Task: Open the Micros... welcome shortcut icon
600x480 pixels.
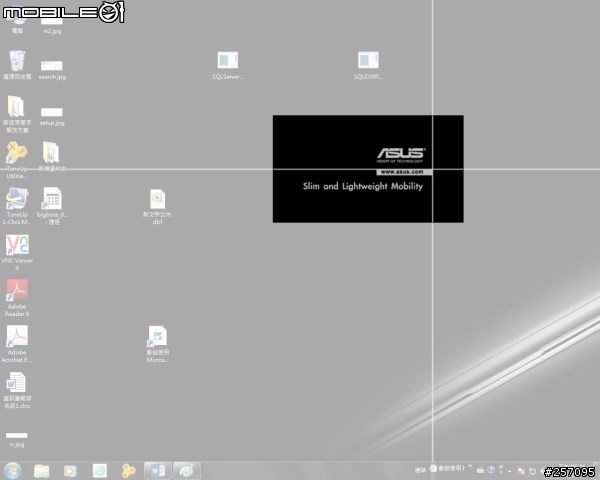Action: 157,344
